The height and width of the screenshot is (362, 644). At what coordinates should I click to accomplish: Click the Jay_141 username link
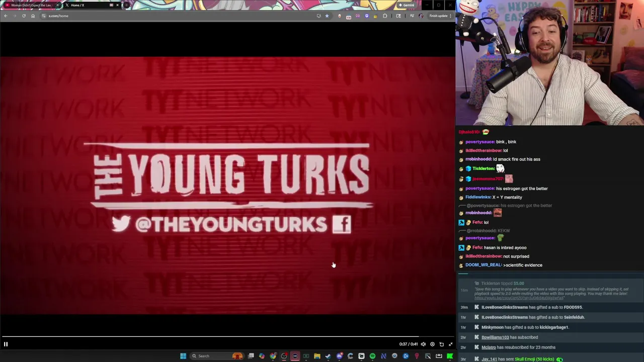tap(490, 359)
